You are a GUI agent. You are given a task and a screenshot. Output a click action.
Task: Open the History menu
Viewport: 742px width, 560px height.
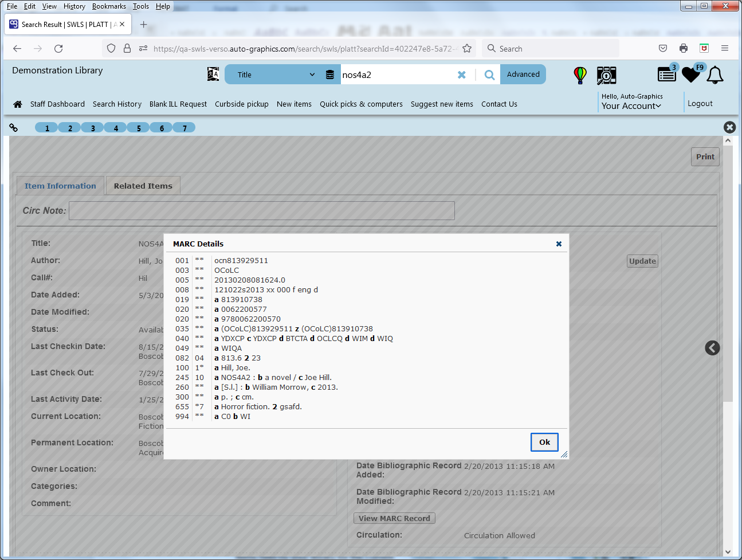click(x=74, y=6)
